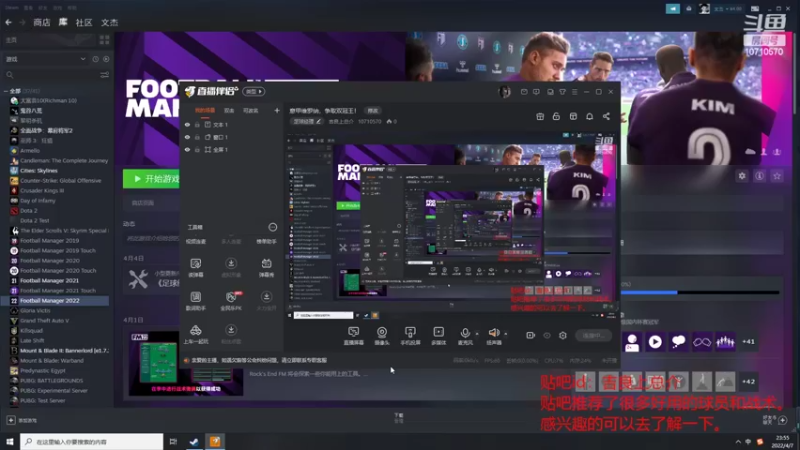This screenshot has height=450, width=800.
Task: Toggle visibility of 窗口 1 source
Action: tap(187, 137)
